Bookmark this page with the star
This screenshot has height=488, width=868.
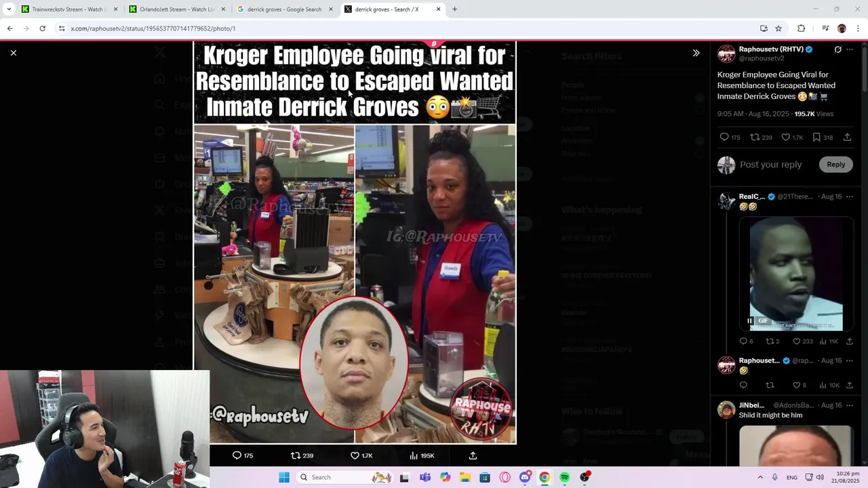click(x=778, y=28)
